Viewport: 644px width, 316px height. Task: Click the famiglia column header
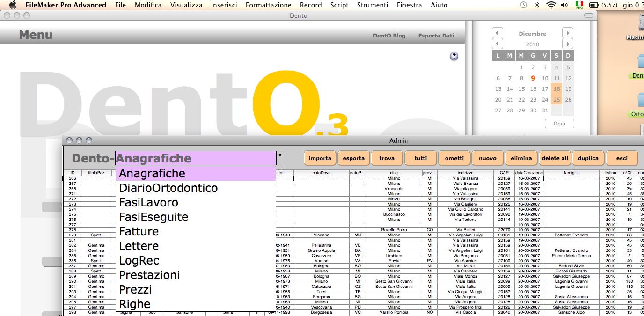[x=571, y=173]
